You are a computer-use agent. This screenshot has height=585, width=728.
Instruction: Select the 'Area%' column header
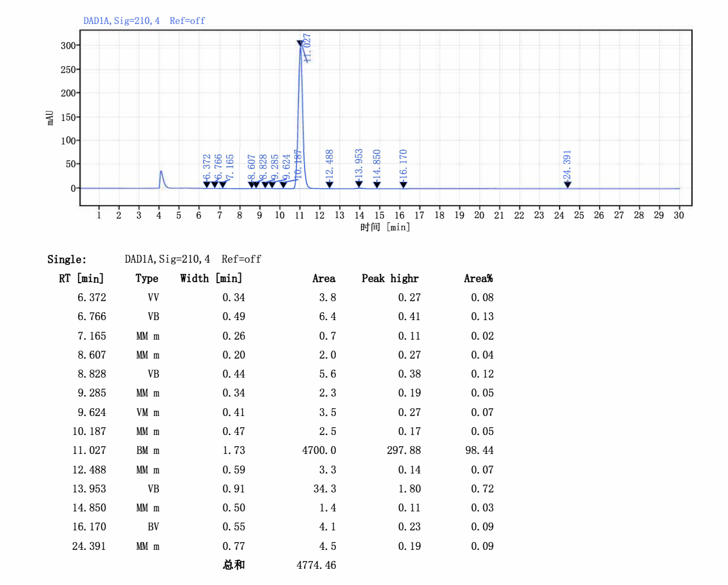click(478, 278)
